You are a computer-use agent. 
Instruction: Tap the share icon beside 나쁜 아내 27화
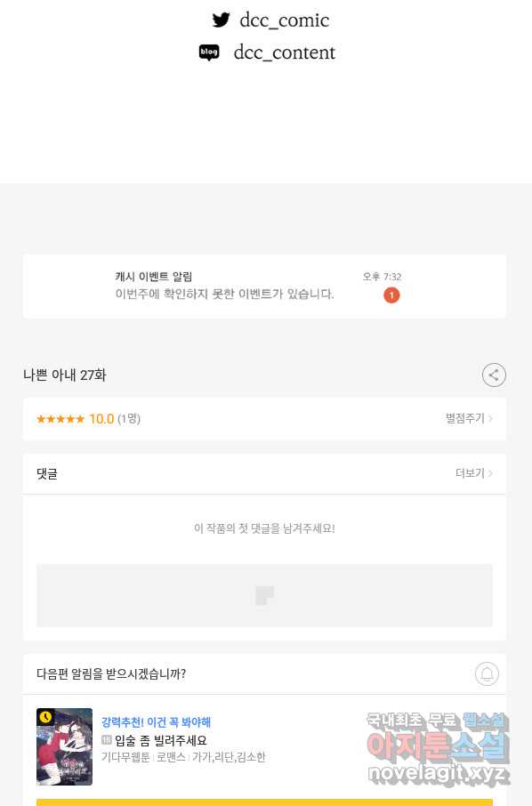pyautogui.click(x=494, y=375)
